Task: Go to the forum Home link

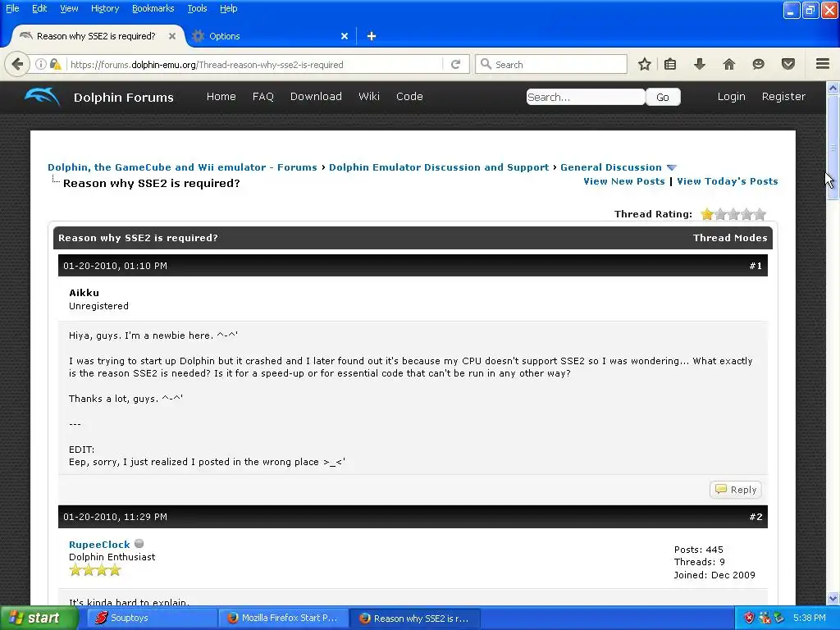Action: (x=221, y=97)
